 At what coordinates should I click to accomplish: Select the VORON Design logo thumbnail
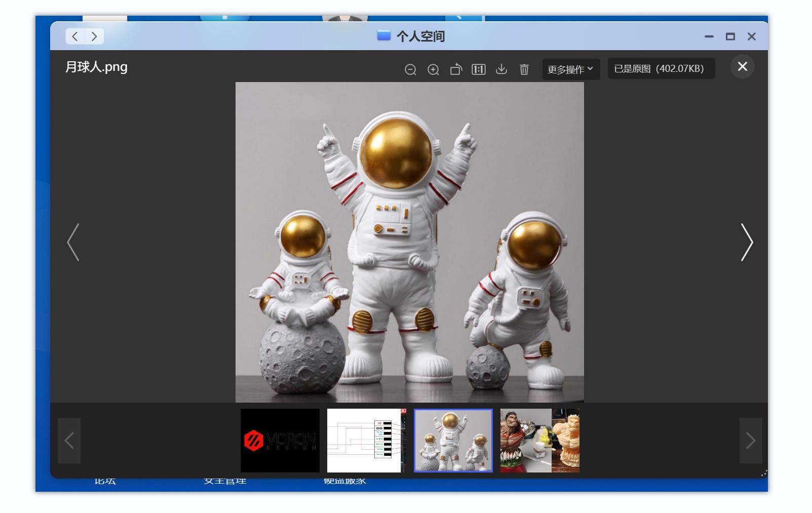280,441
